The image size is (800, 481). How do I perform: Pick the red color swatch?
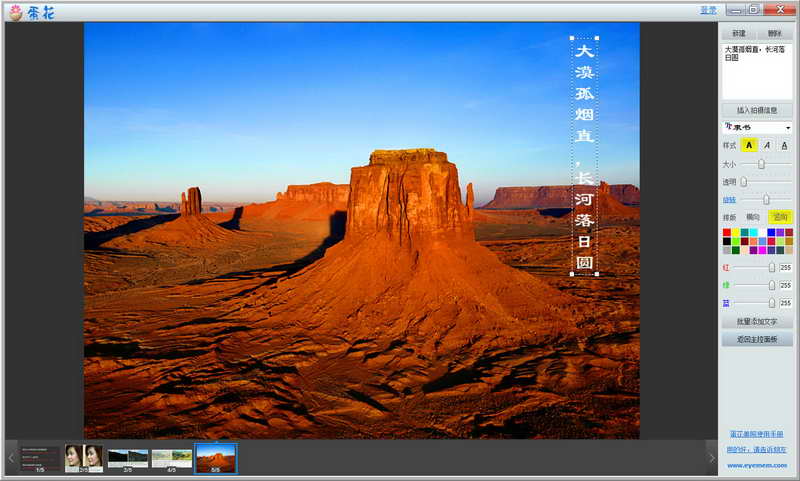[727, 233]
